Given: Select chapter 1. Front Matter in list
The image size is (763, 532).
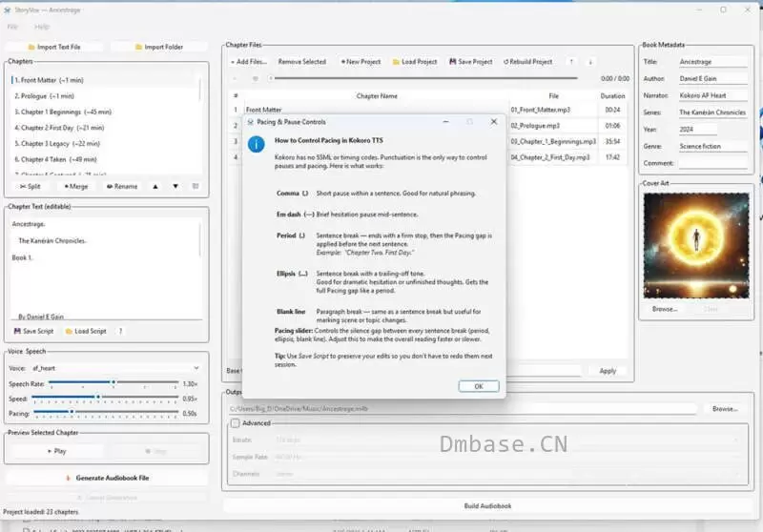Looking at the screenshot, I should (x=105, y=80).
